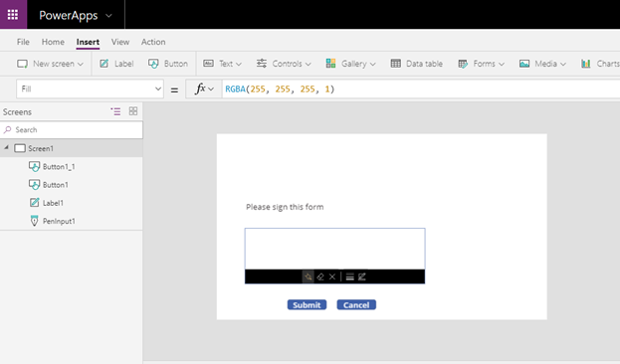Click the Screen1 screen icon in tree
The height and width of the screenshot is (364, 620).
[x=20, y=148]
